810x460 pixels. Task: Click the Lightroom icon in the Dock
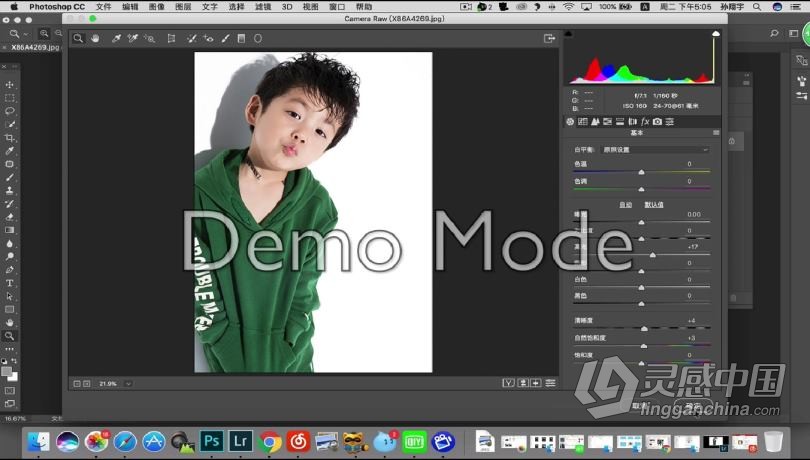(x=240, y=441)
